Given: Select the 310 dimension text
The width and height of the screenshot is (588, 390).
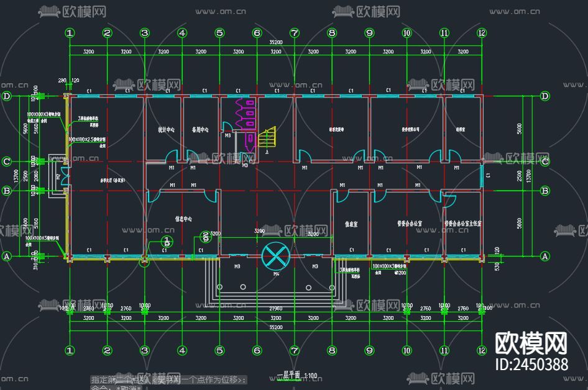Looking at the screenshot, I should click(36, 266).
